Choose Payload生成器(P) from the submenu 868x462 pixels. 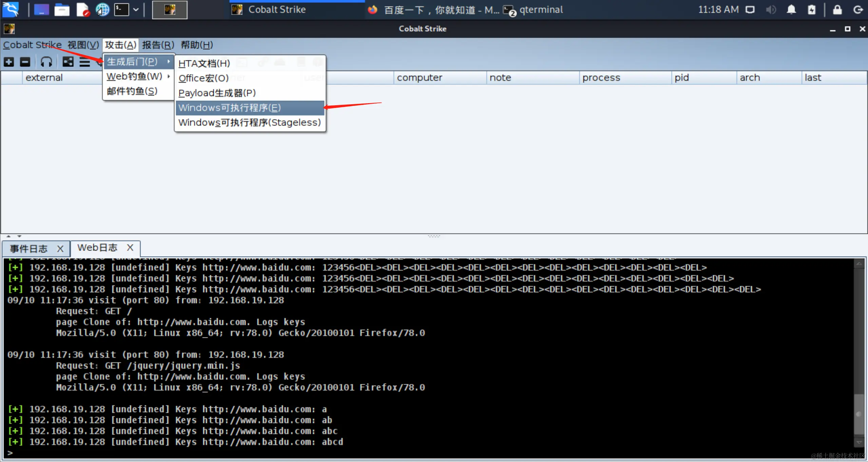tap(217, 93)
